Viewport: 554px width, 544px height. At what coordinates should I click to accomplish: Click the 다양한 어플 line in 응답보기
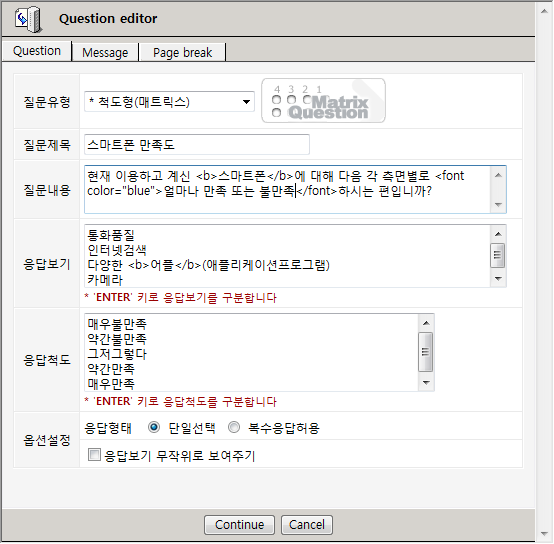[208, 265]
